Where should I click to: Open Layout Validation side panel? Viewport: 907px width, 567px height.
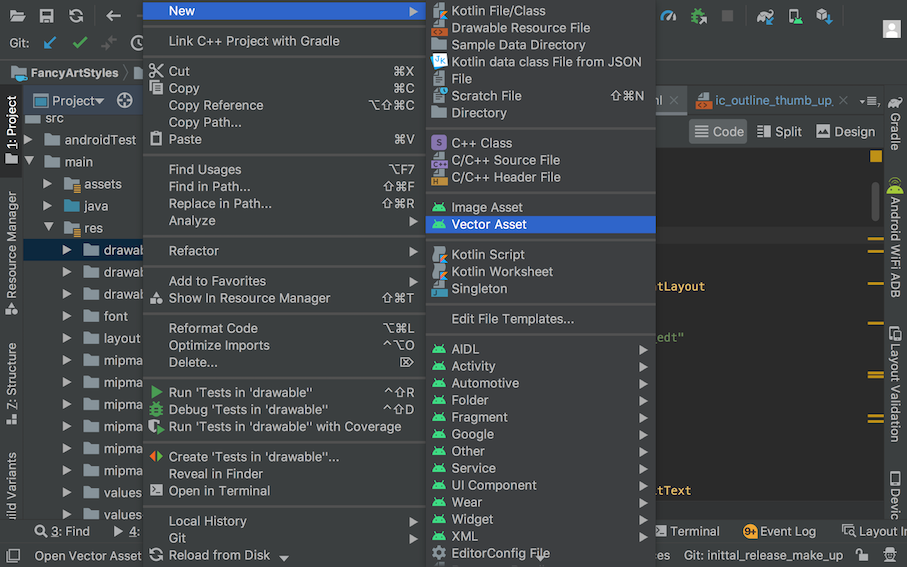(895, 384)
